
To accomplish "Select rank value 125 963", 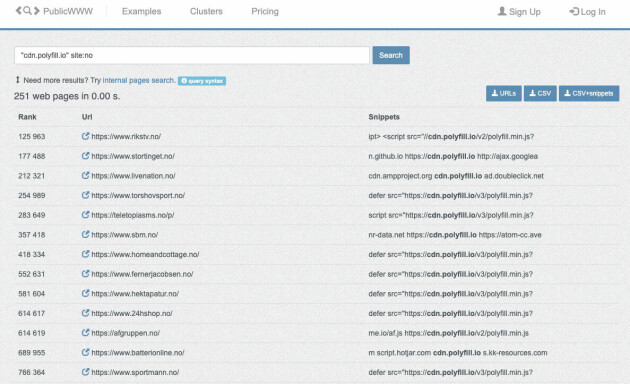I will click(x=31, y=137).
